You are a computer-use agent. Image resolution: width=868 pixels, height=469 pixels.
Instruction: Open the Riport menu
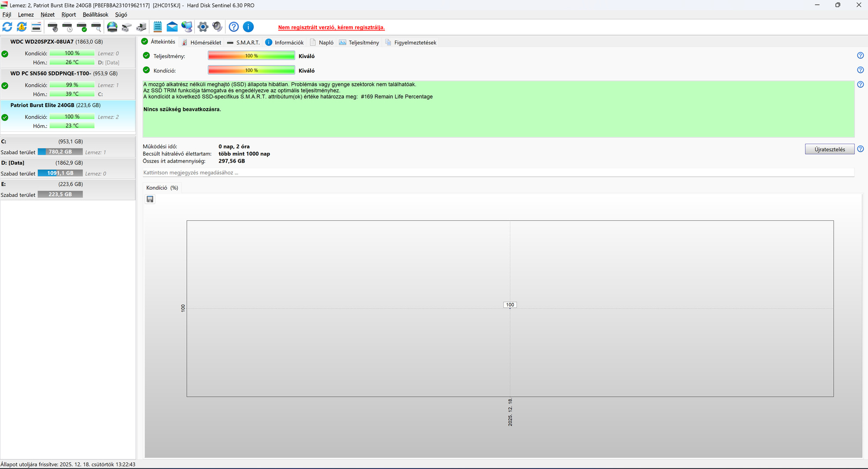69,15
